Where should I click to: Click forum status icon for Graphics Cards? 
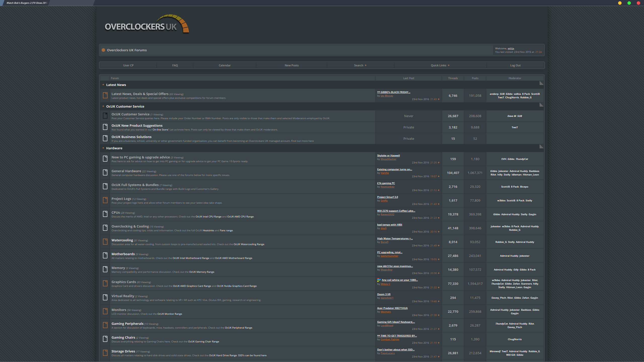[105, 283]
